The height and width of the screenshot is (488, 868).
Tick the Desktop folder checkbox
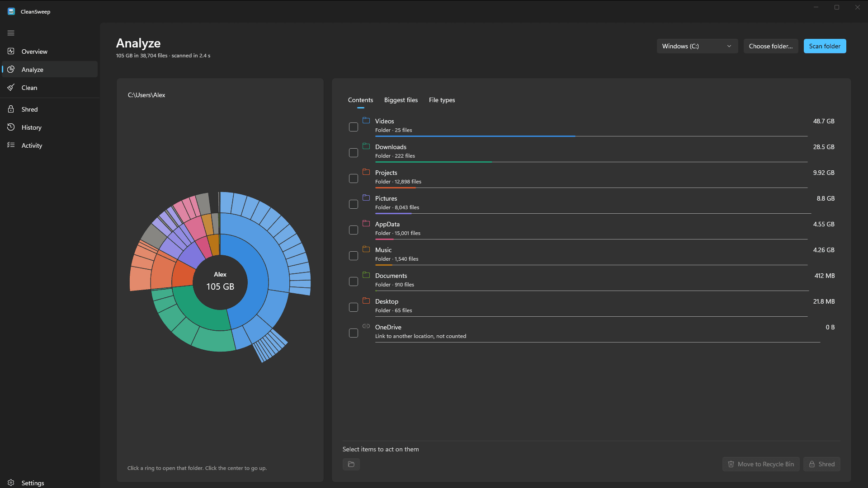354,307
